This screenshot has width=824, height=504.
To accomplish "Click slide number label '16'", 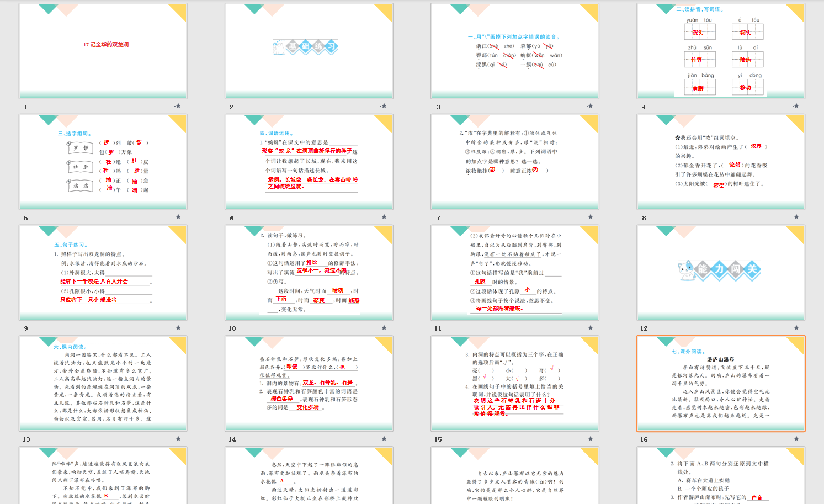I will click(x=644, y=439).
